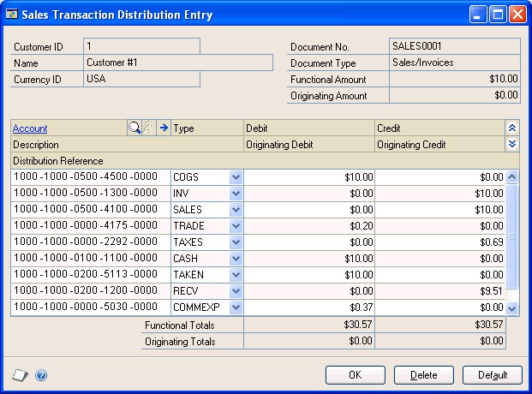Screen dimensions: 532x394
Task: Click the TRADE row debit $0.20
Action: pyautogui.click(x=309, y=225)
